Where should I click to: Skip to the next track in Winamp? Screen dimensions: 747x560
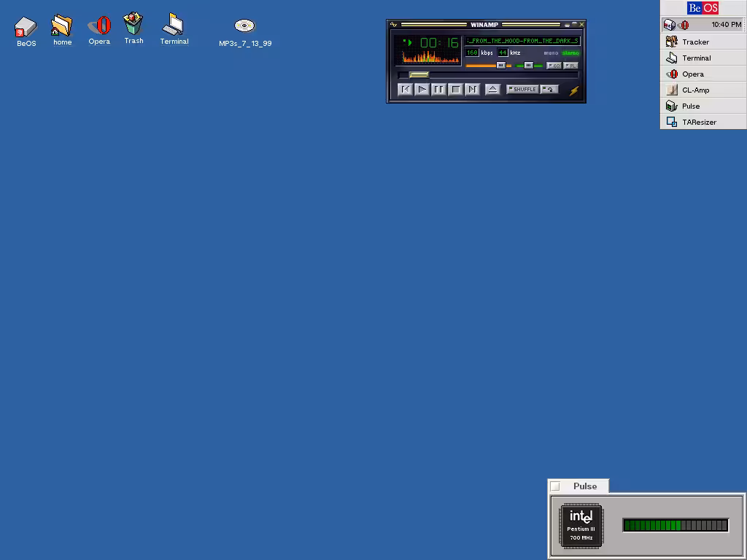click(x=472, y=90)
